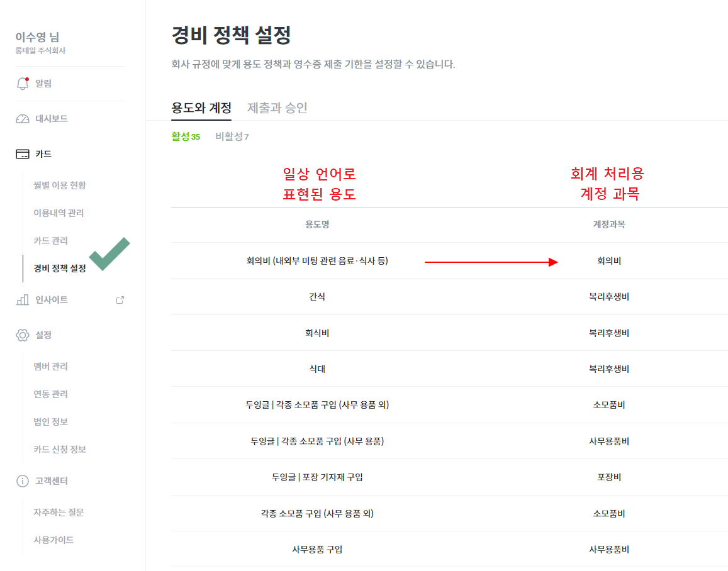The width and height of the screenshot is (728, 571).
Task: Click the external link icon beside 인사이트
Action: [120, 300]
